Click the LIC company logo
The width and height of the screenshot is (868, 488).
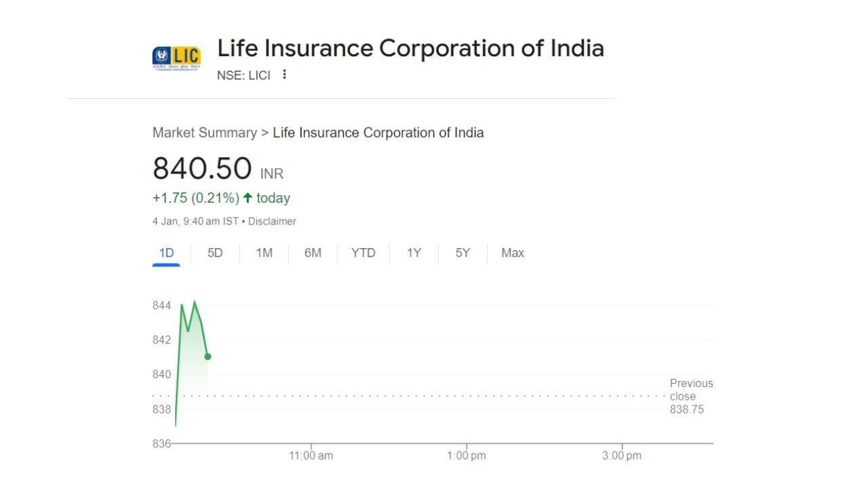click(176, 58)
